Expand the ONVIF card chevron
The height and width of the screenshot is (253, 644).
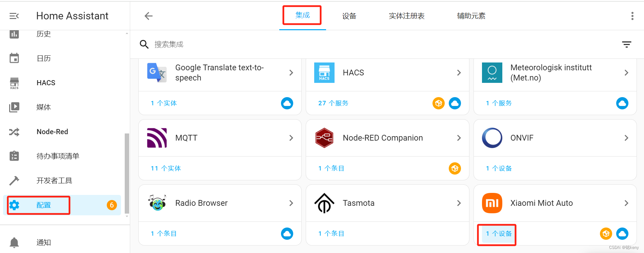tap(626, 138)
